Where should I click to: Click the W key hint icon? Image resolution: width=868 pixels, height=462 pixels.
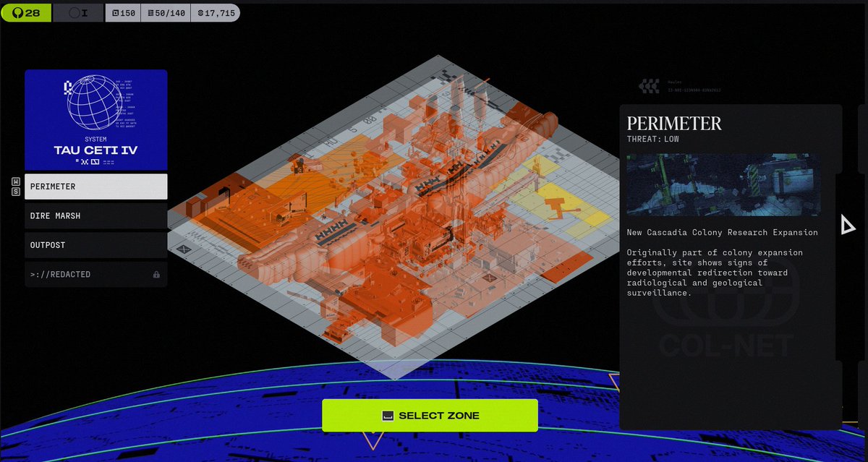pyautogui.click(x=16, y=181)
